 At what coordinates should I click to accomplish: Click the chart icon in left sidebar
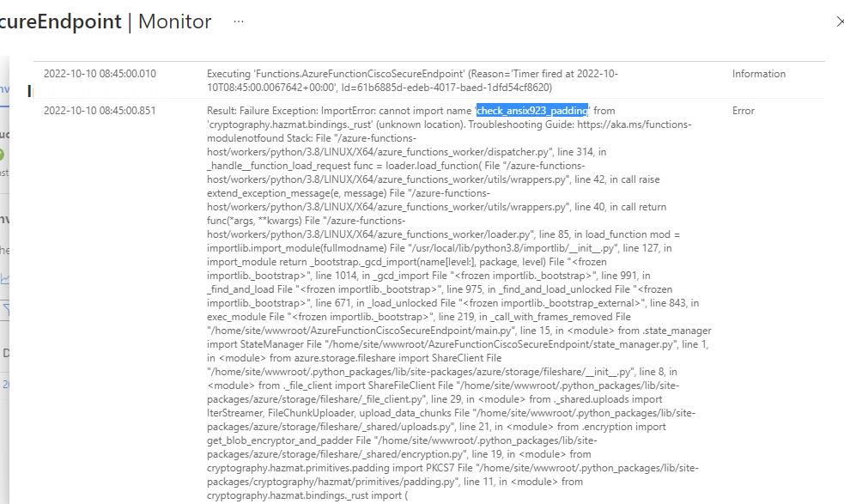click(x=4, y=278)
